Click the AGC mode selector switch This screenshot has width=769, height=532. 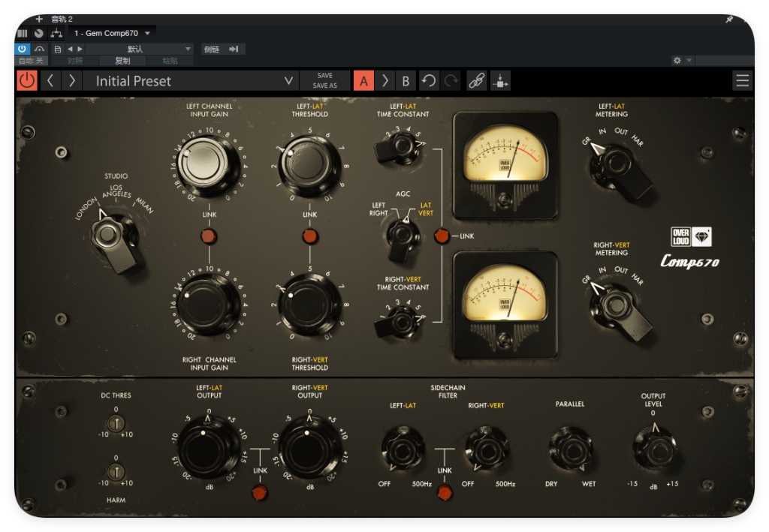(403, 238)
